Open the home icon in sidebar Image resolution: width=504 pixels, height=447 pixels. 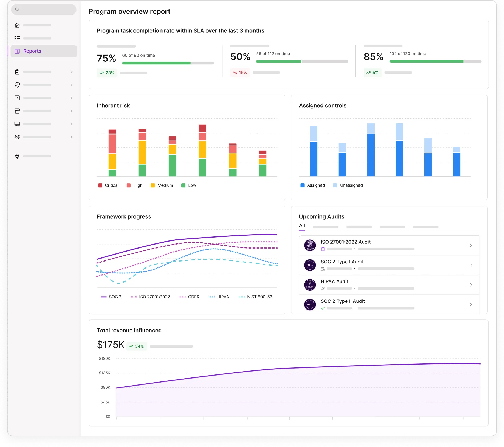click(x=17, y=25)
